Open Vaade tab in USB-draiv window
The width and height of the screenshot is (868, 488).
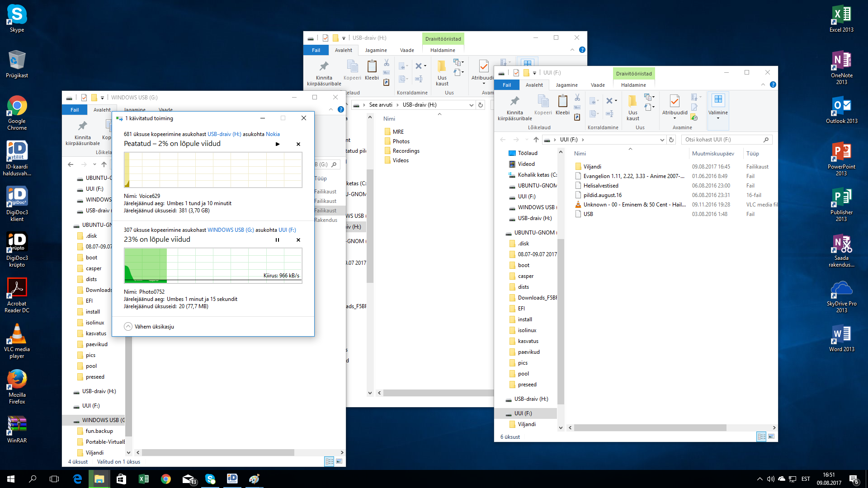point(407,50)
